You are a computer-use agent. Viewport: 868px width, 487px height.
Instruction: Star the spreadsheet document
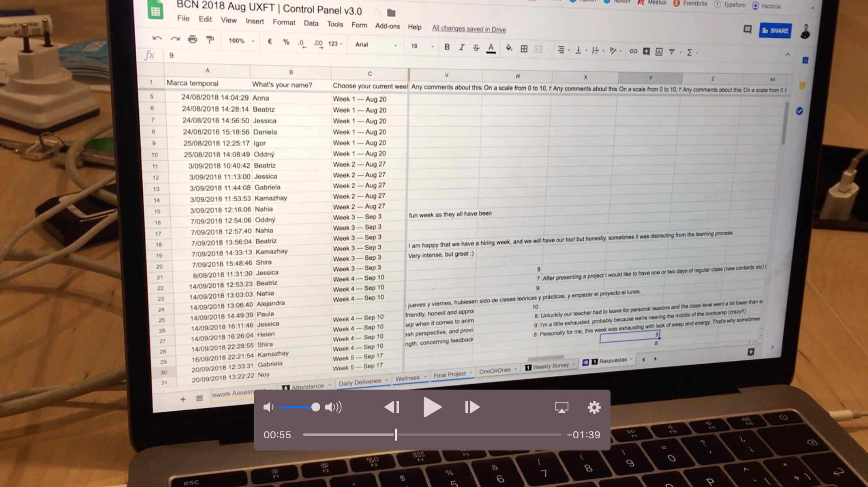tap(377, 12)
